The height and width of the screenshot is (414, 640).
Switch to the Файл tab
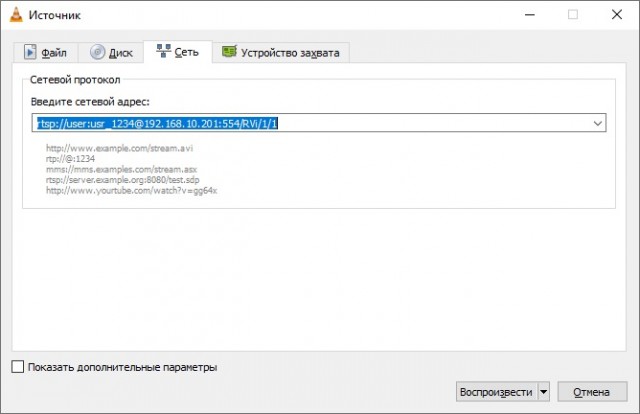(46, 53)
